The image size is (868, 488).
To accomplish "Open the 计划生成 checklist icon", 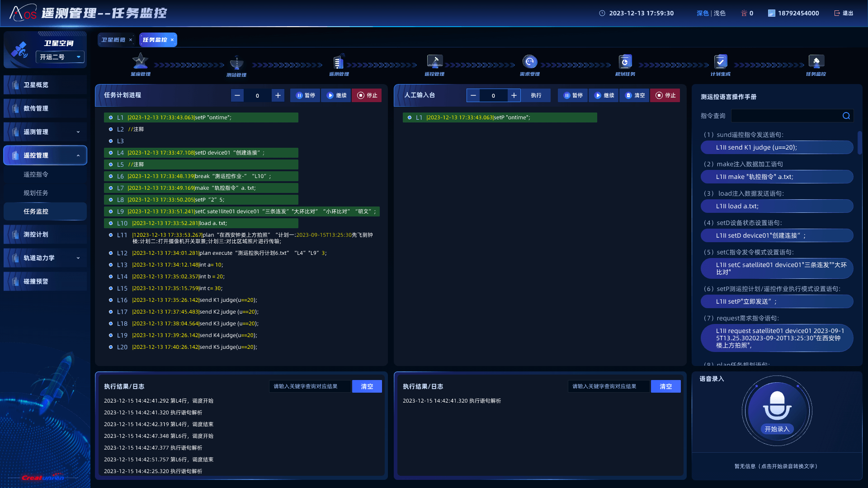I will [721, 61].
